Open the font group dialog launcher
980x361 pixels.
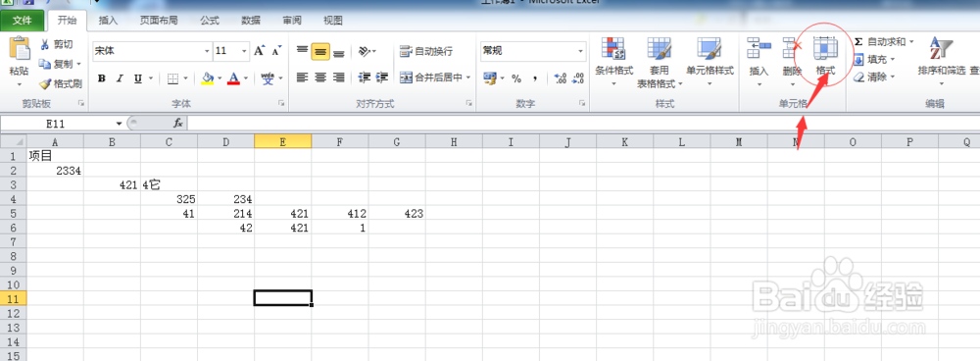tap(281, 103)
